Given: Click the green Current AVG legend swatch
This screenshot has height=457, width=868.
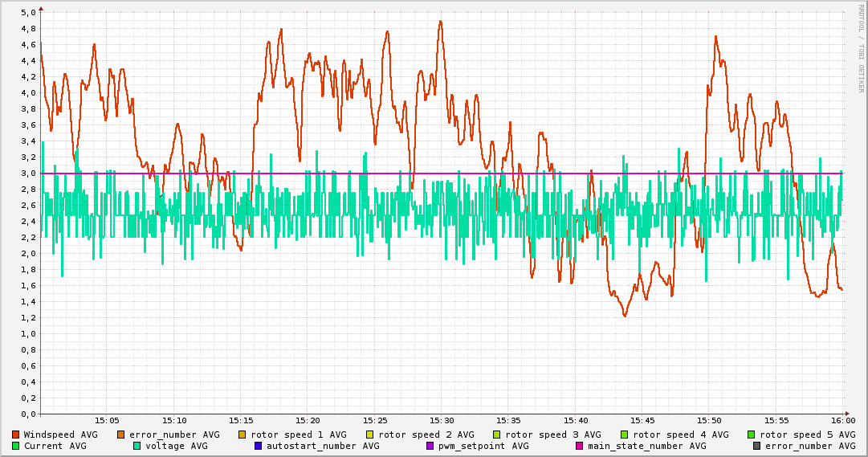Looking at the screenshot, I should 16,446.
